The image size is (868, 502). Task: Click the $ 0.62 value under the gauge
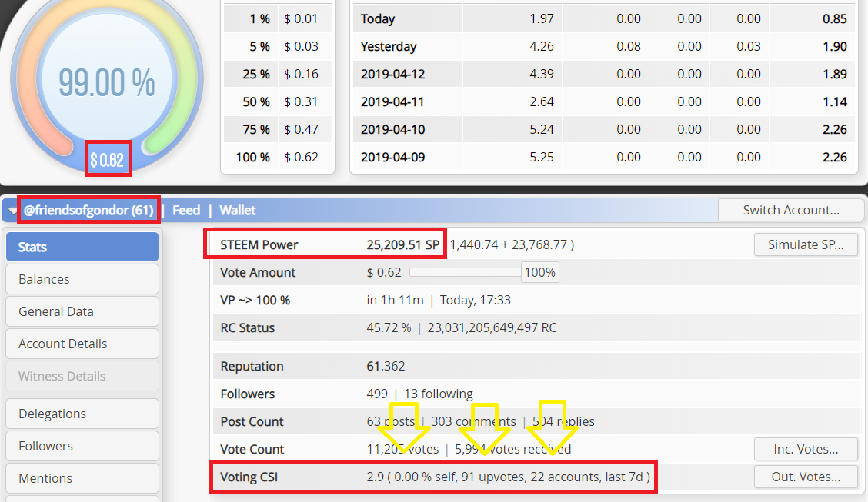pyautogui.click(x=108, y=160)
